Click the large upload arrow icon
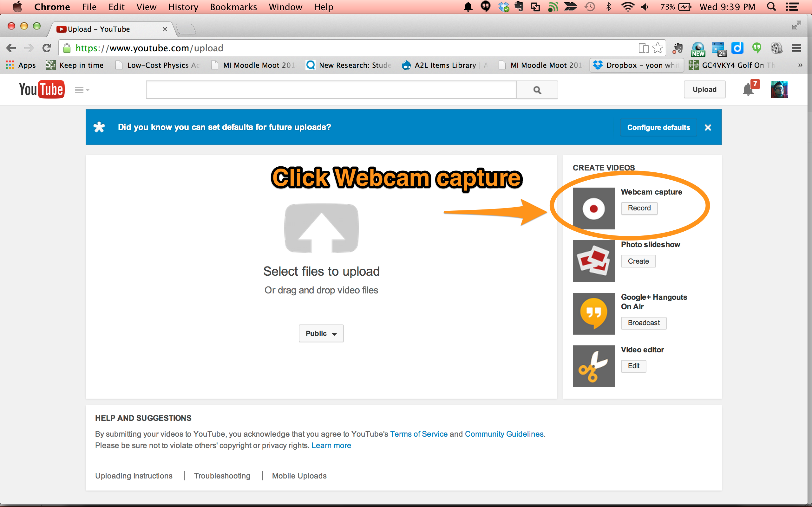 321,228
